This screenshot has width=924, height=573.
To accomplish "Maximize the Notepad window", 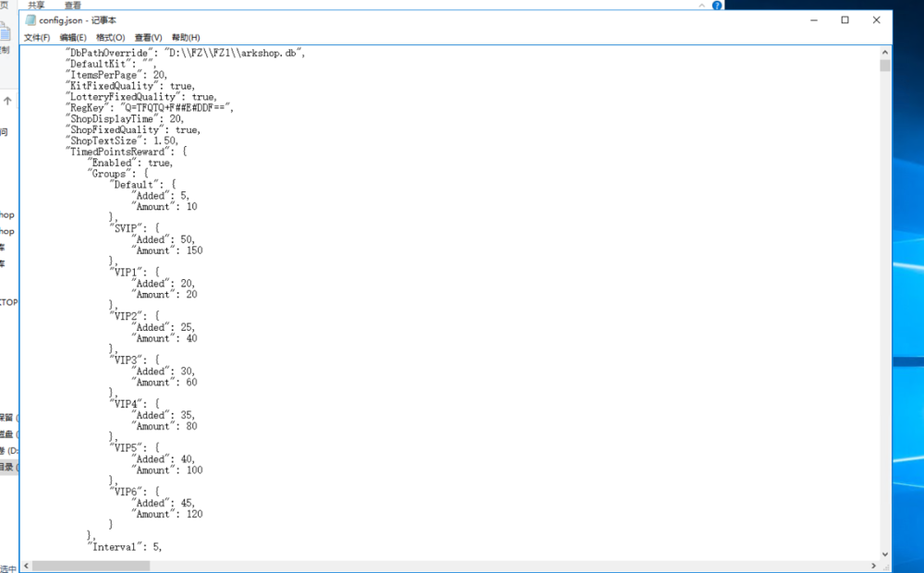I will coord(845,19).
